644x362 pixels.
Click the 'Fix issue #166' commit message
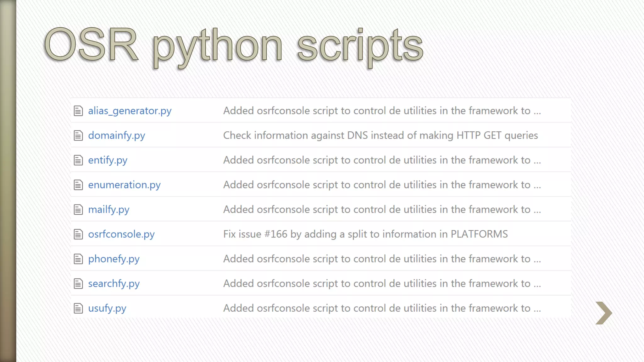365,234
